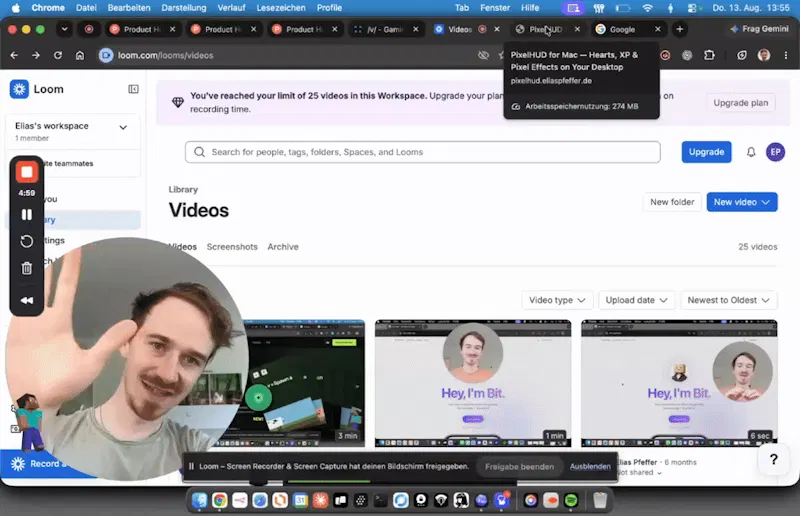Switch to the Screenshots tab

point(232,247)
